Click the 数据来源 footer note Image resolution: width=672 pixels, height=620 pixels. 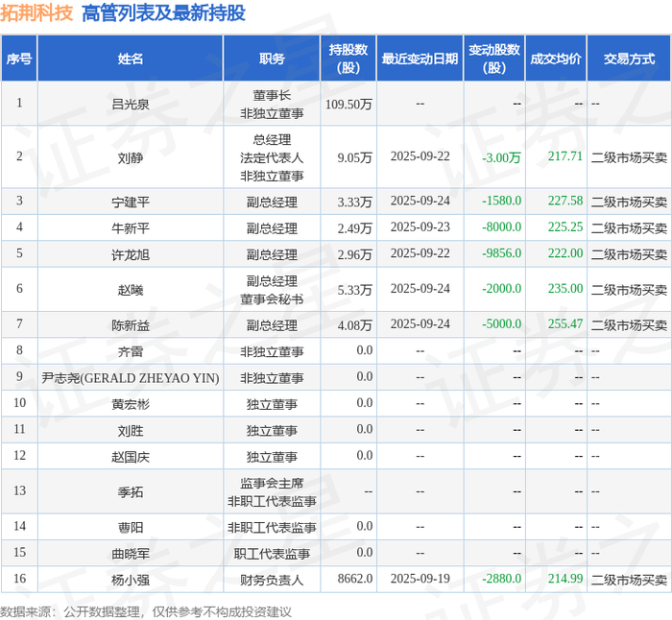146,611
